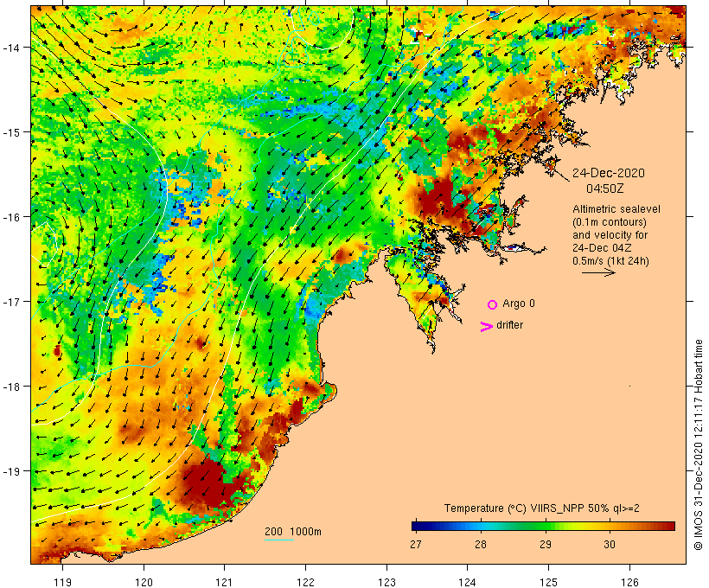This screenshot has width=709, height=588.
Task: Click the colorbar value 28
Action: [480, 544]
